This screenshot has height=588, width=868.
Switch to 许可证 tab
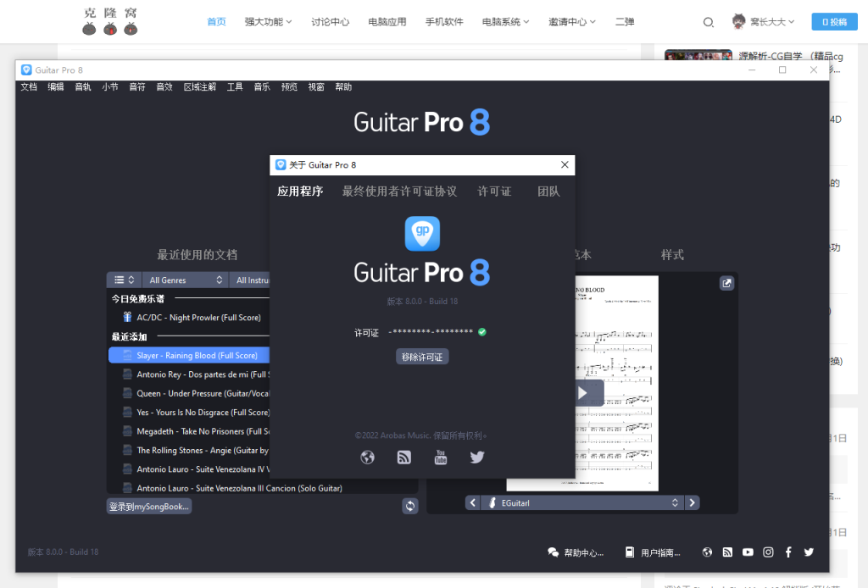click(x=494, y=191)
